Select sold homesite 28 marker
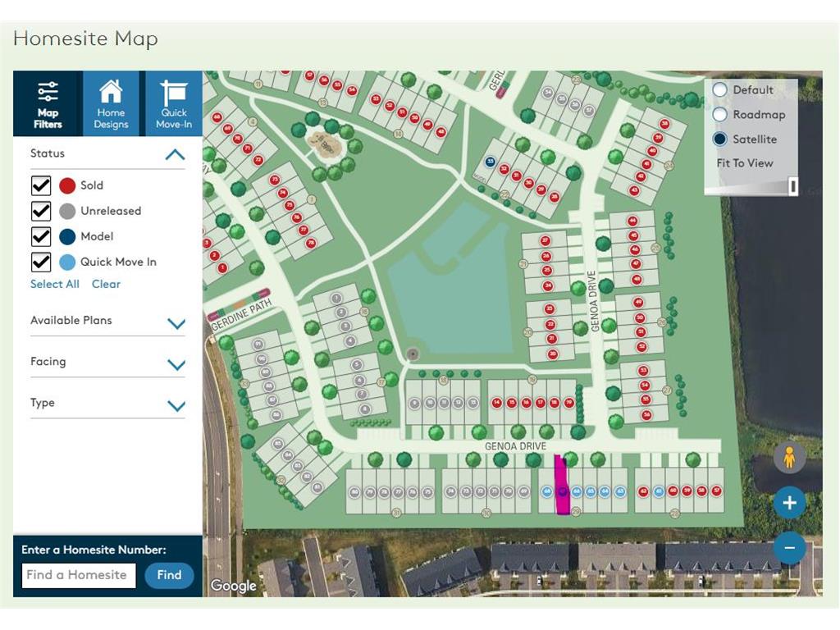Image resolution: width=840 pixels, height=630 pixels. coord(555,197)
